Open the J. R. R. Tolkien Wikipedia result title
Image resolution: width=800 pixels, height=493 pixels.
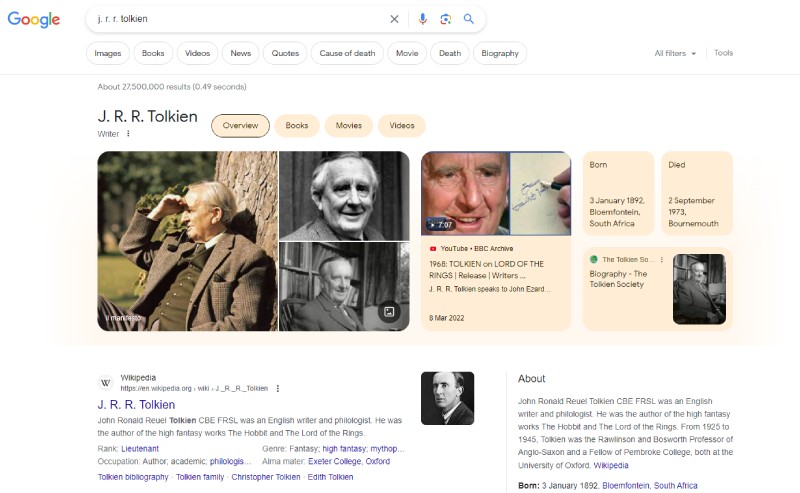click(x=136, y=405)
